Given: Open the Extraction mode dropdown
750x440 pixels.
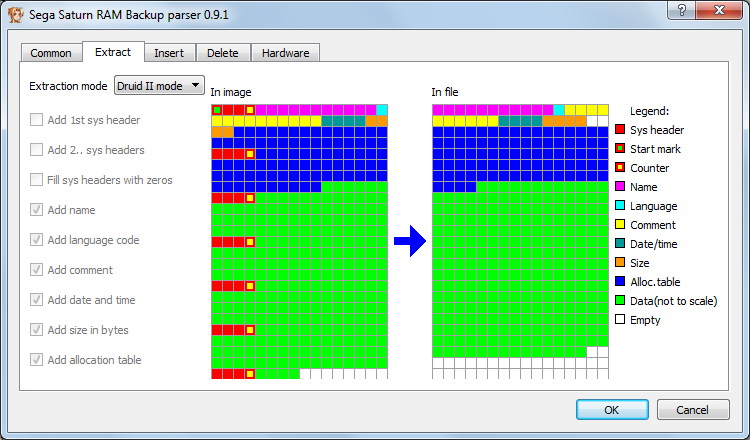Looking at the screenshot, I should point(159,86).
